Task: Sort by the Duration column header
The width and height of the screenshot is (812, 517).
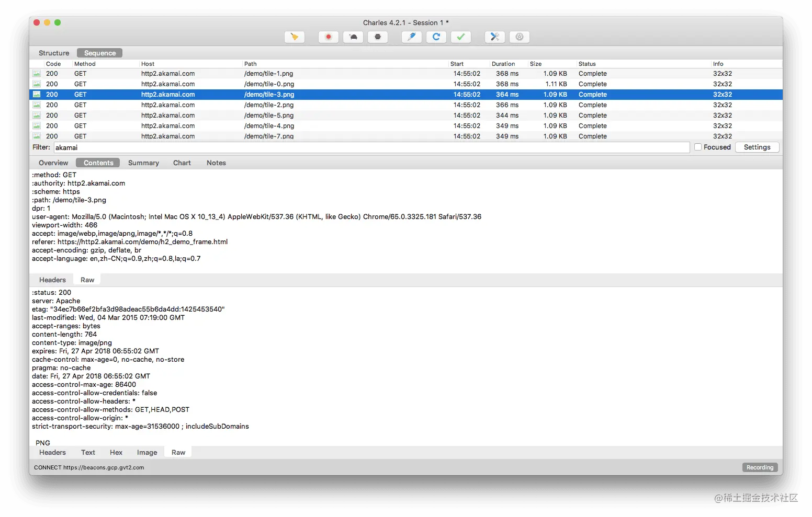Action: coord(503,64)
